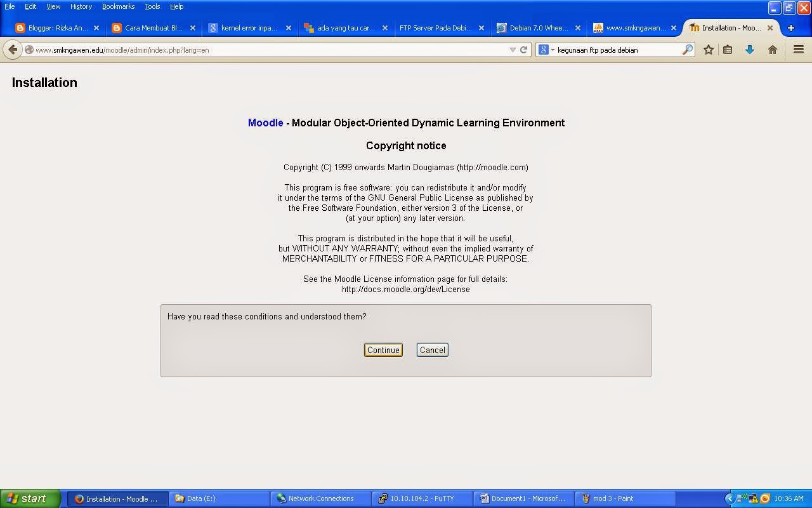Close the Installation - Moo... tab
The height and width of the screenshot is (508, 812).
(x=770, y=28)
